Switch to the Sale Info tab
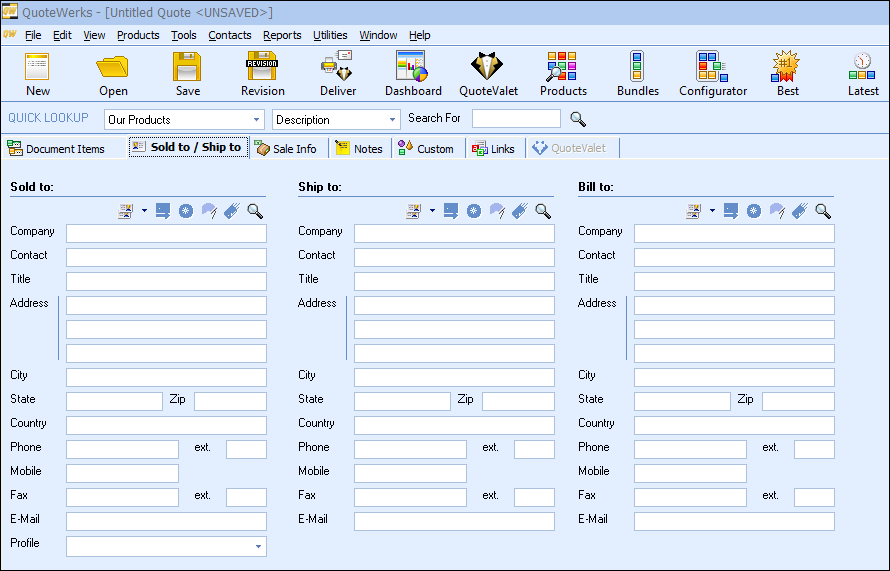890x571 pixels. tap(286, 148)
